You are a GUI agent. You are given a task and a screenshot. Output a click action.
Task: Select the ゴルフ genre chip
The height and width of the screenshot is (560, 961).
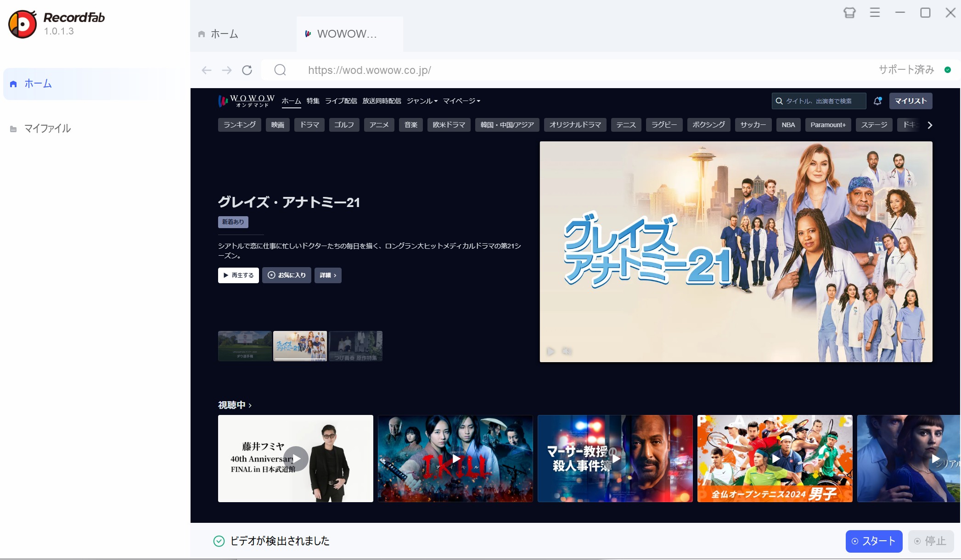(344, 125)
